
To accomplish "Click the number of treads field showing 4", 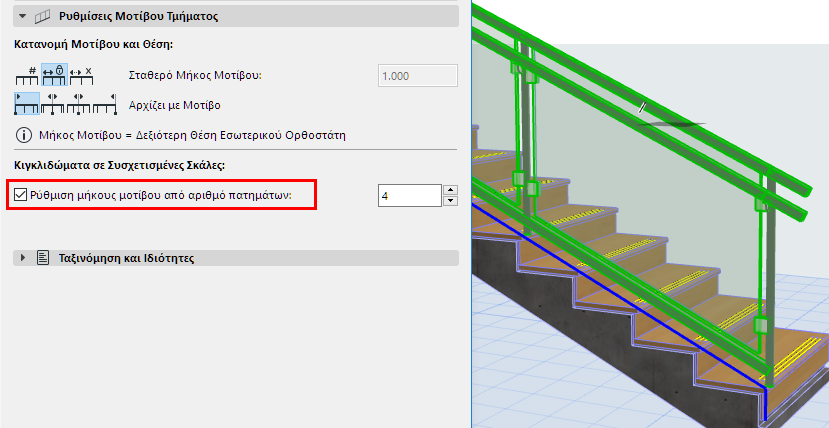I will [410, 196].
